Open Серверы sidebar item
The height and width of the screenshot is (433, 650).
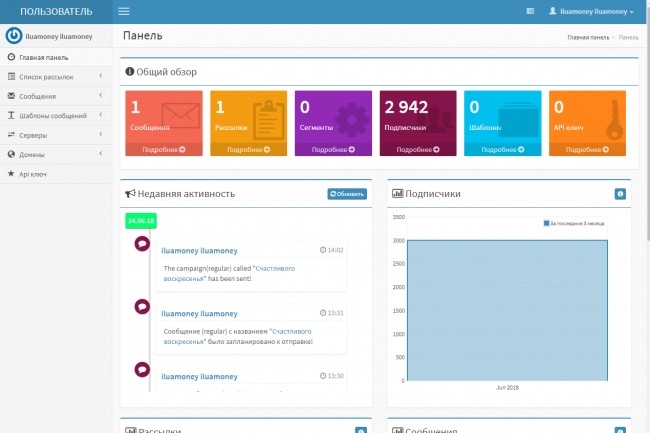click(x=56, y=135)
